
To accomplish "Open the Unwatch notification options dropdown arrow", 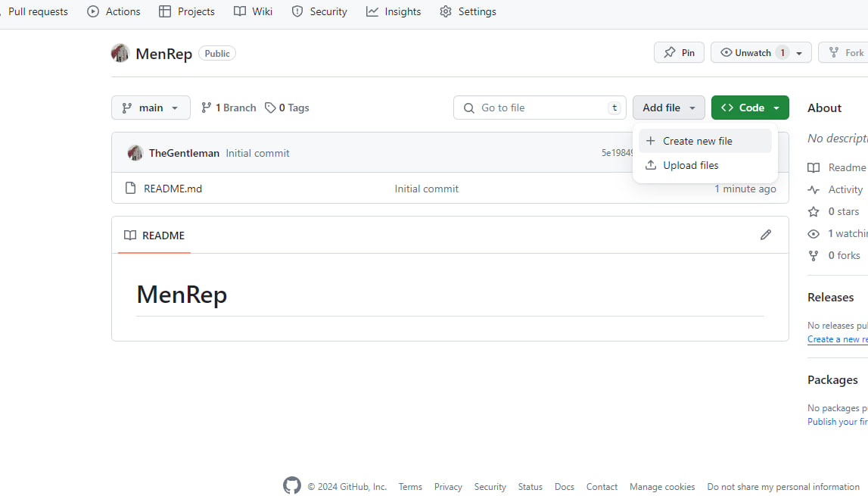I will tap(799, 53).
